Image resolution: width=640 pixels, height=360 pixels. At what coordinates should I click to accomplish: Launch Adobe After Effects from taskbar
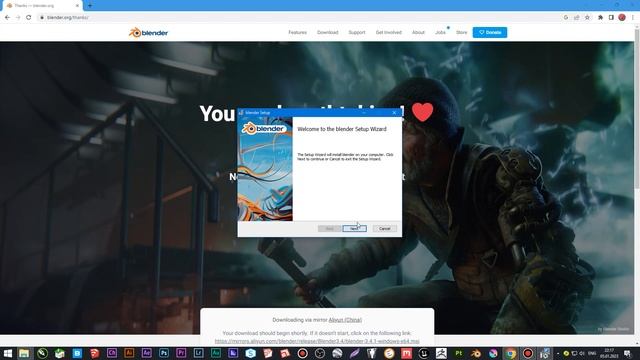(x=147, y=353)
